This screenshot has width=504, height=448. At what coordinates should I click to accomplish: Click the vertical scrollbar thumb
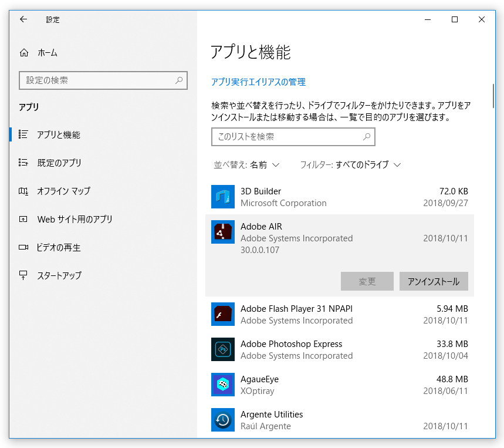point(493,96)
